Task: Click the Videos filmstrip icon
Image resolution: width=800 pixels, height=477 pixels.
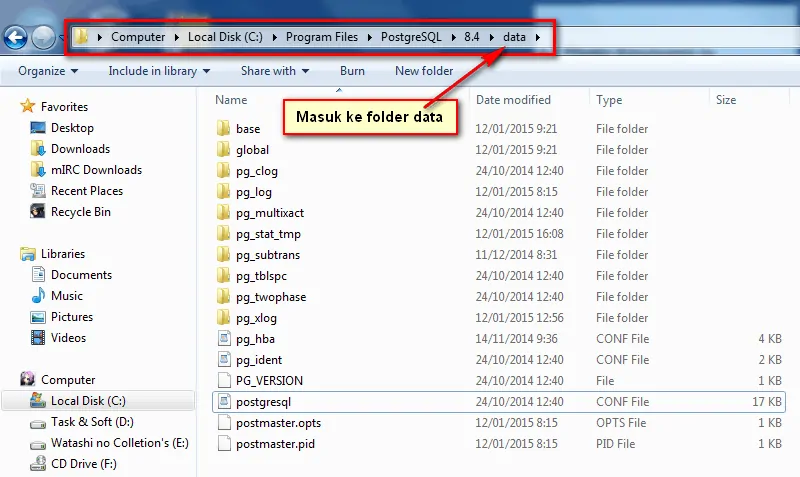Action: pyautogui.click(x=38, y=338)
